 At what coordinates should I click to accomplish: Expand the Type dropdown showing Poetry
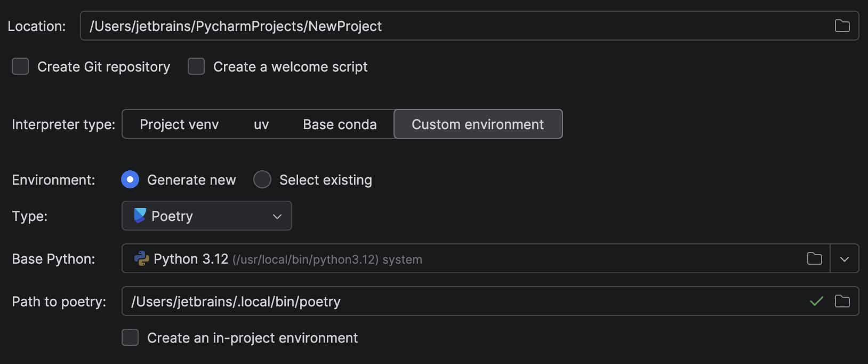pyautogui.click(x=277, y=216)
